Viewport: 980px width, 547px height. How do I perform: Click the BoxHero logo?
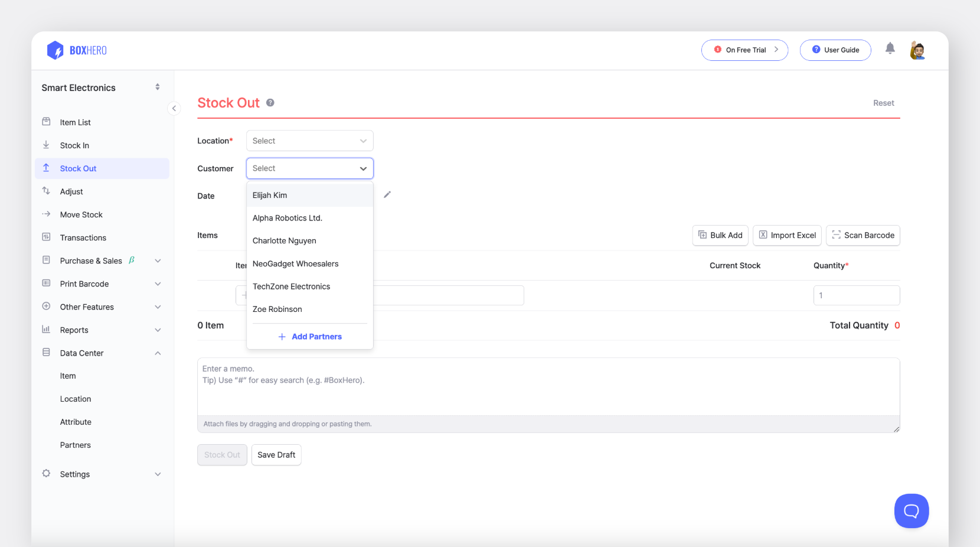pos(76,50)
